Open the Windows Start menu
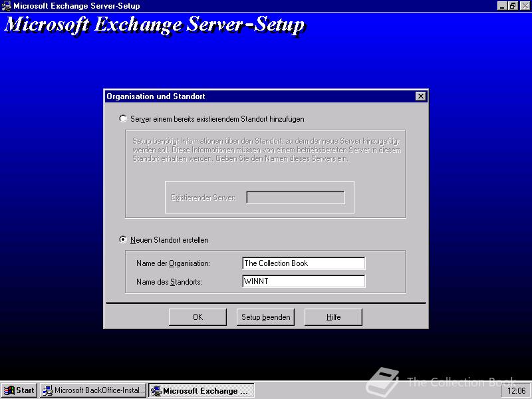Viewport: 532px width, 399px height. 19,390
